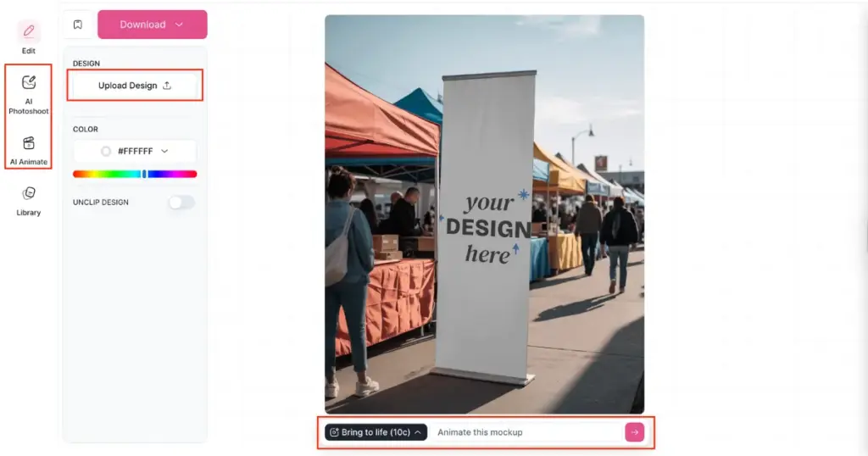The height and width of the screenshot is (456, 868).
Task: Click the hue slider handle
Action: point(144,174)
